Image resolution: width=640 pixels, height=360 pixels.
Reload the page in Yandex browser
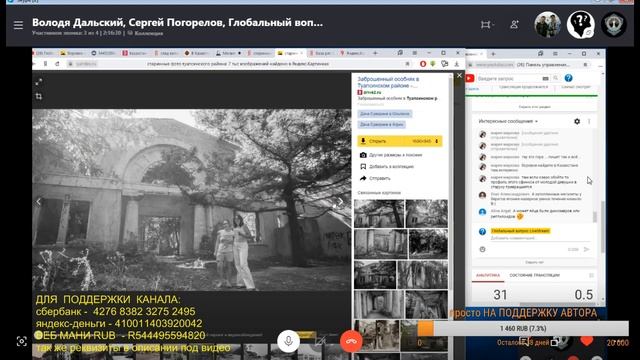tap(57, 64)
